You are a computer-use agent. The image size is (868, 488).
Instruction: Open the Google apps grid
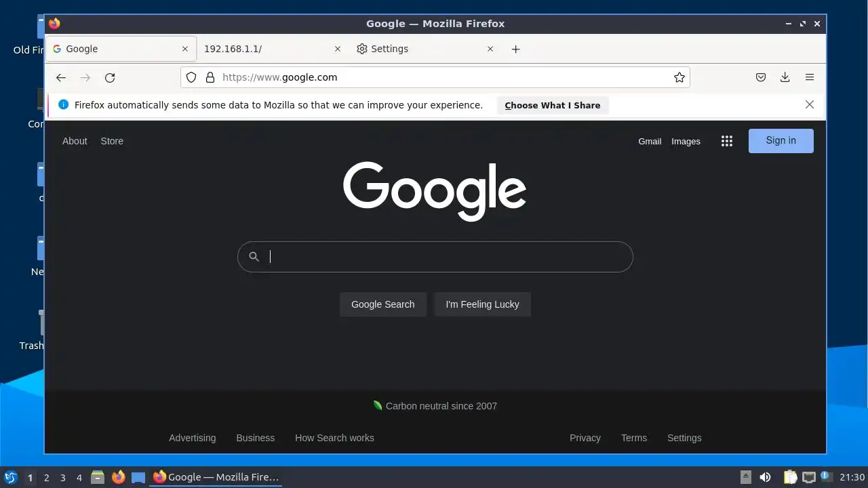pyautogui.click(x=727, y=141)
